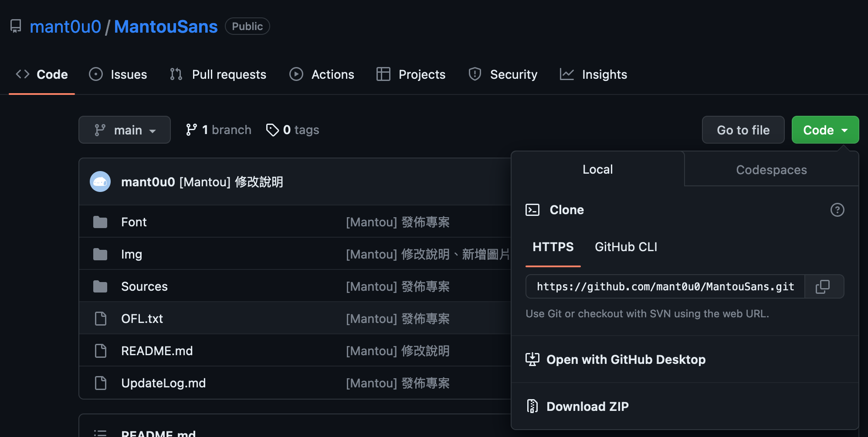Click the table-of-contents icon beside README.md heading
The width and height of the screenshot is (868, 437).
click(x=100, y=433)
